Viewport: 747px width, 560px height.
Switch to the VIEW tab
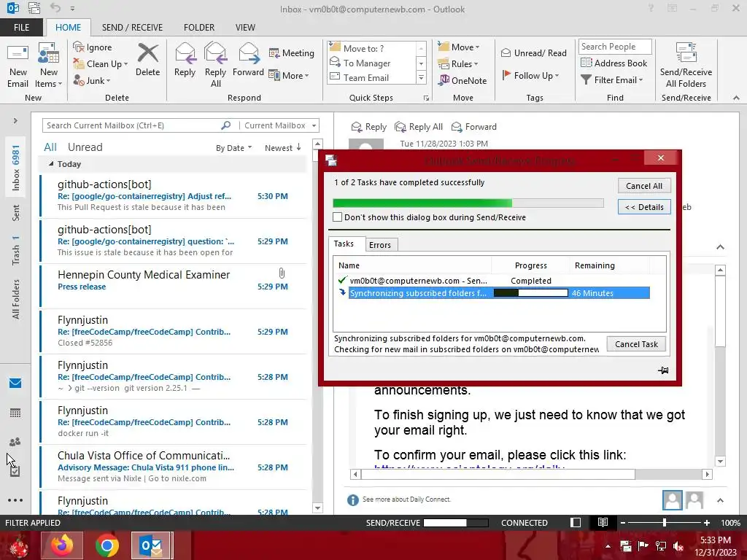tap(245, 27)
